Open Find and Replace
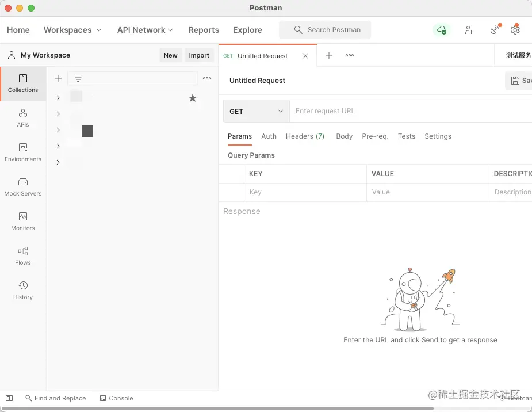532x412 pixels. pyautogui.click(x=56, y=398)
